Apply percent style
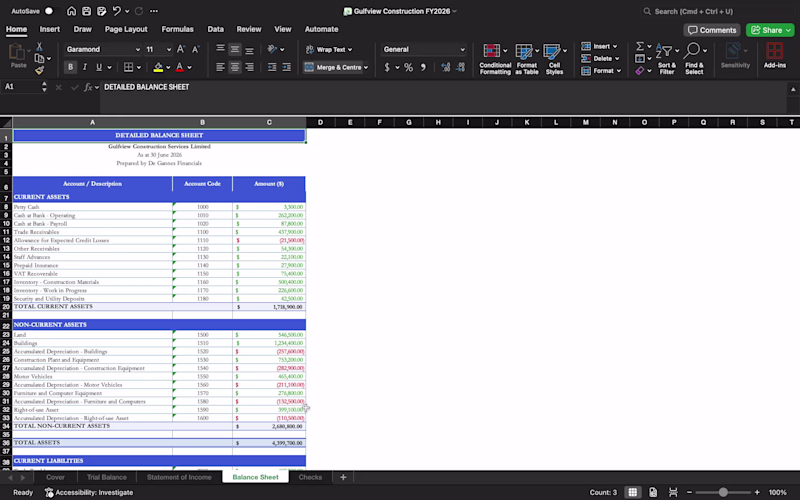This screenshot has width=800, height=500. click(x=408, y=67)
